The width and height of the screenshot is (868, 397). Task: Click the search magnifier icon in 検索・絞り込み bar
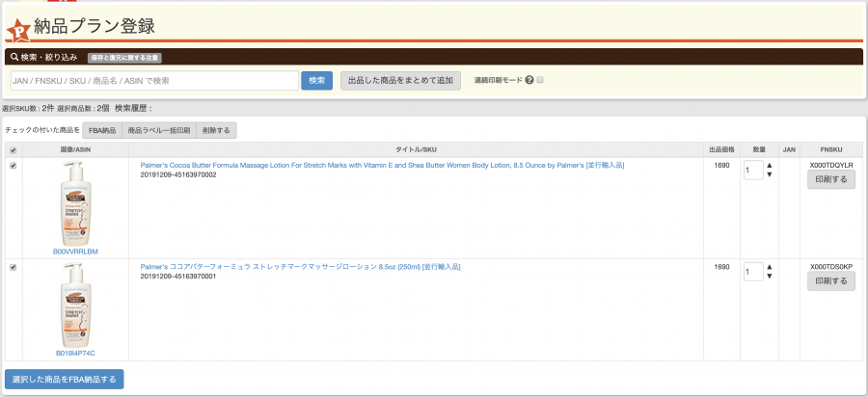pos(14,57)
